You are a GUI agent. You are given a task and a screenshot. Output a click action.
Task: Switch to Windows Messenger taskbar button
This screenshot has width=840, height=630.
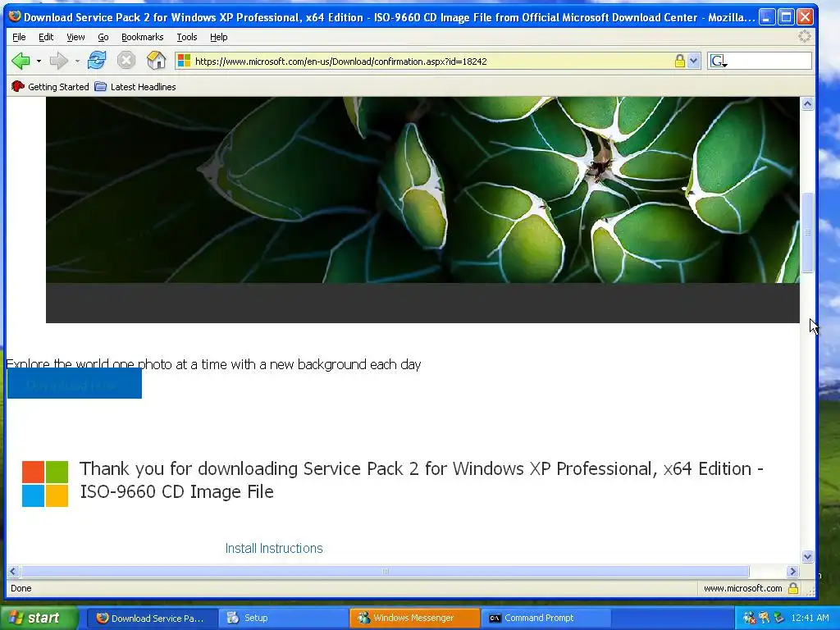click(x=414, y=619)
